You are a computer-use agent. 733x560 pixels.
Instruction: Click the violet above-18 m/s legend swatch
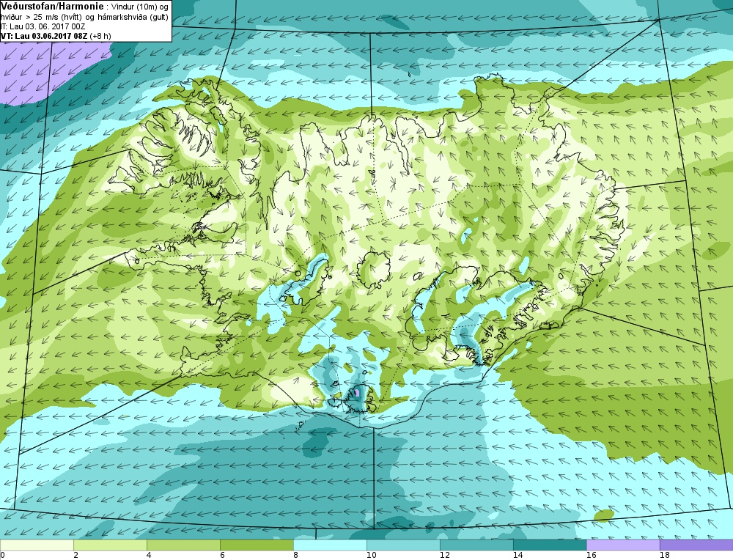tap(696, 545)
